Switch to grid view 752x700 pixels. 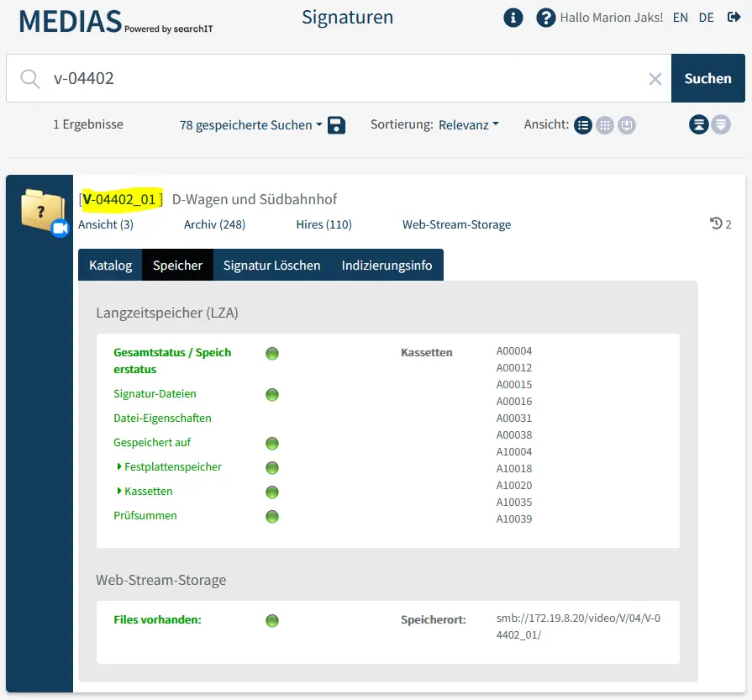tap(605, 125)
